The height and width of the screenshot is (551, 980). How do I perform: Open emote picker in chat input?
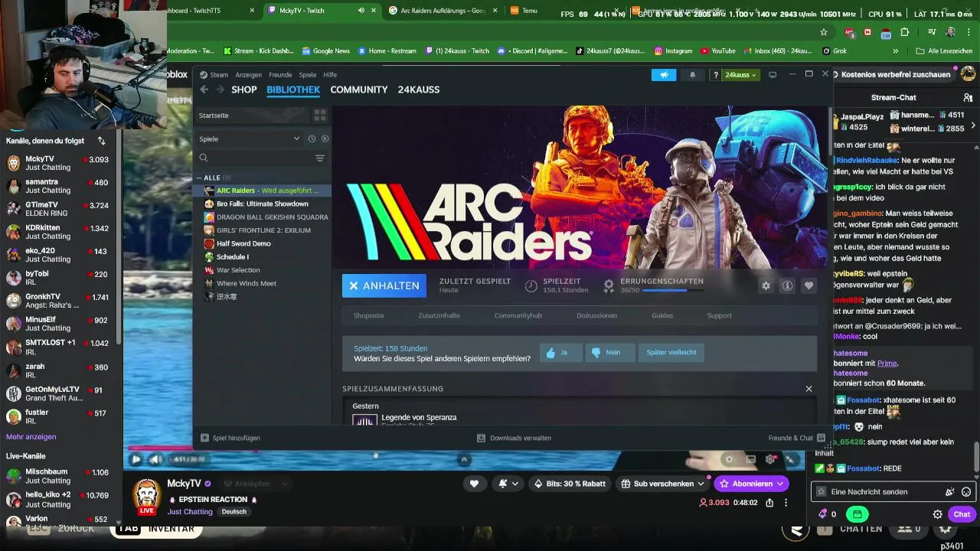point(966,492)
